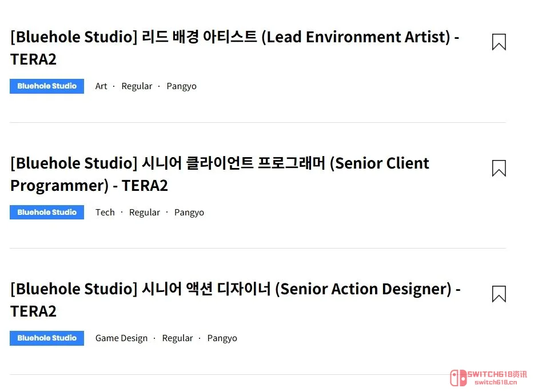Filter by the Tech category tag
This screenshot has width=534, height=392.
(105, 212)
